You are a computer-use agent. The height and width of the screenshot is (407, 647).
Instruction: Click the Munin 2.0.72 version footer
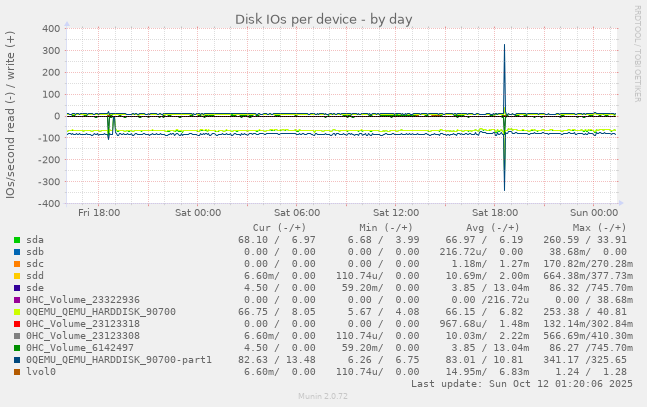323,397
